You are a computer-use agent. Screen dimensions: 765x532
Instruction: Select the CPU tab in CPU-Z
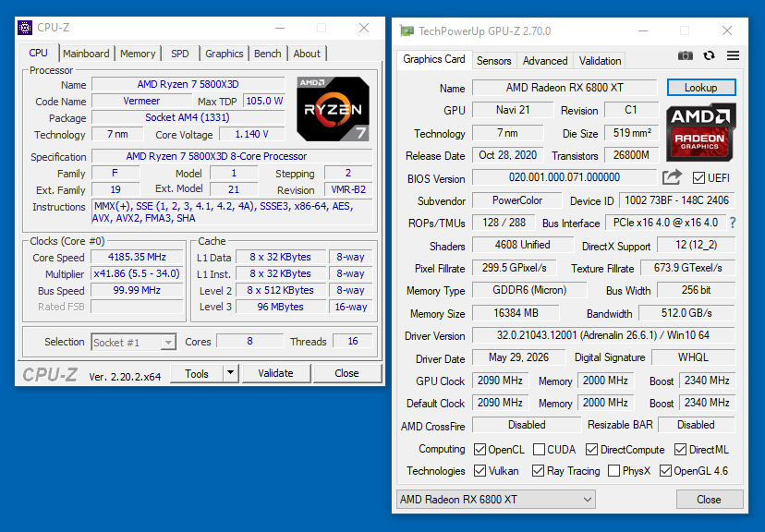[39, 53]
